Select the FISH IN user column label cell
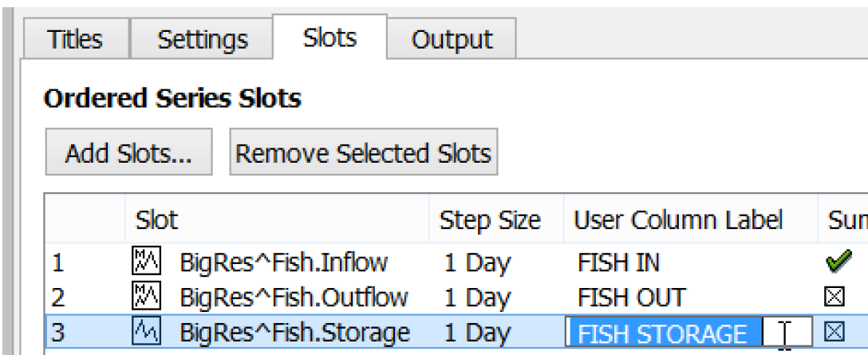 pyautogui.click(x=618, y=262)
